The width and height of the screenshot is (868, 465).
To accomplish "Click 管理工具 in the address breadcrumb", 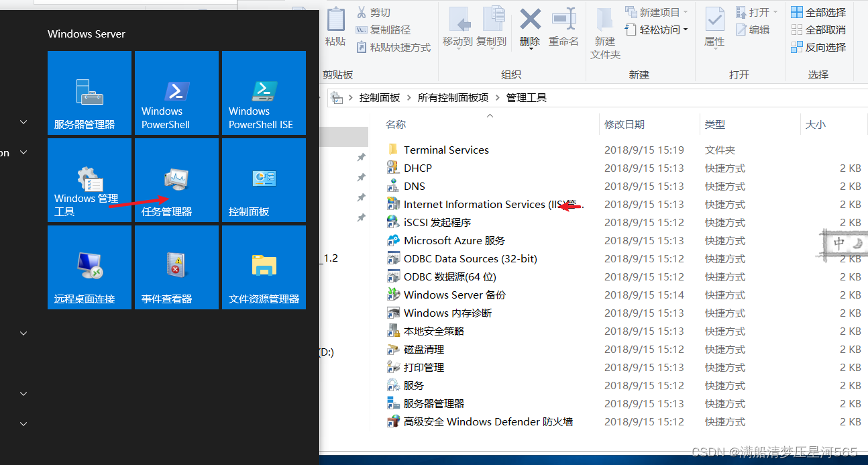I will [x=527, y=97].
